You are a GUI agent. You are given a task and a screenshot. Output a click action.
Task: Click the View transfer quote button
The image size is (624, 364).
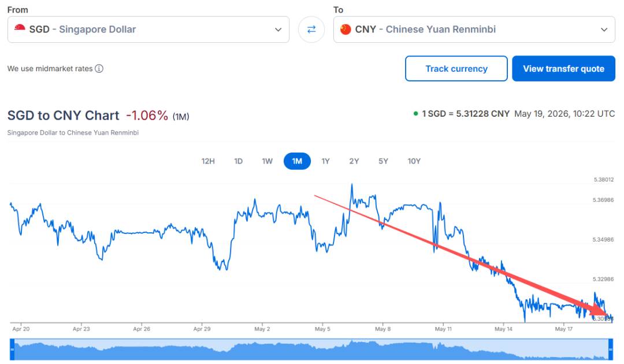(x=563, y=68)
